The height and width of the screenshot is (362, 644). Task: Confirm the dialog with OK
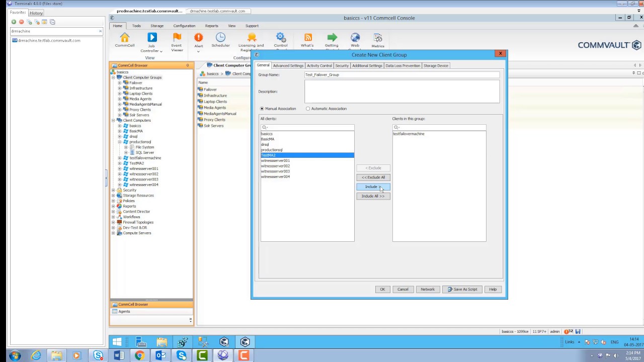coord(382,289)
